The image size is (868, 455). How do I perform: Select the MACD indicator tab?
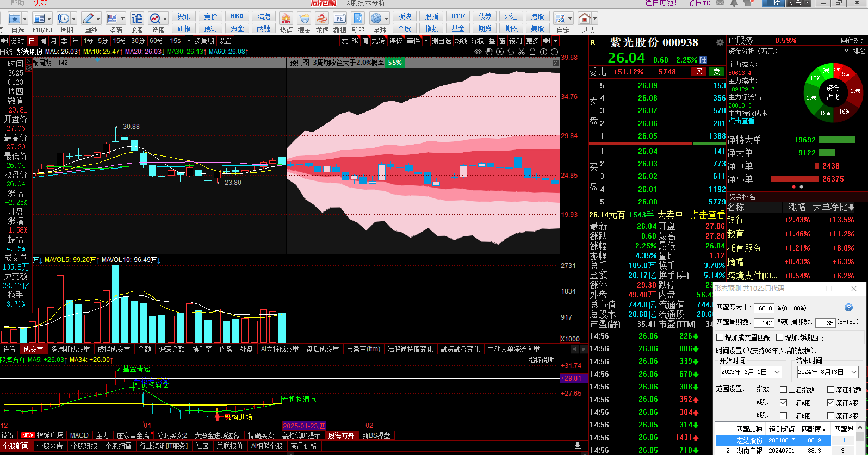pyautogui.click(x=79, y=435)
